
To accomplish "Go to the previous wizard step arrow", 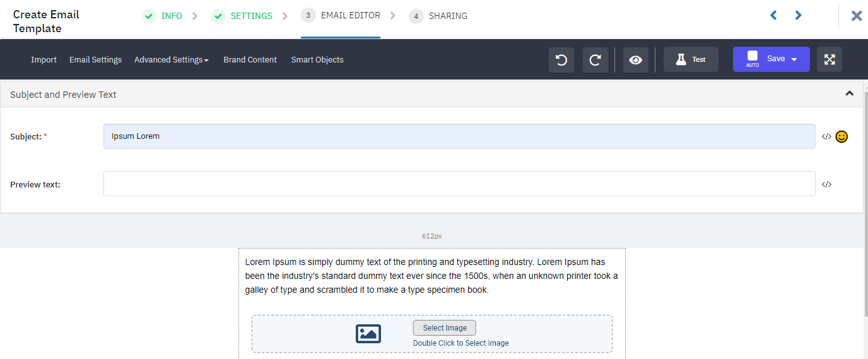I will click(x=773, y=15).
